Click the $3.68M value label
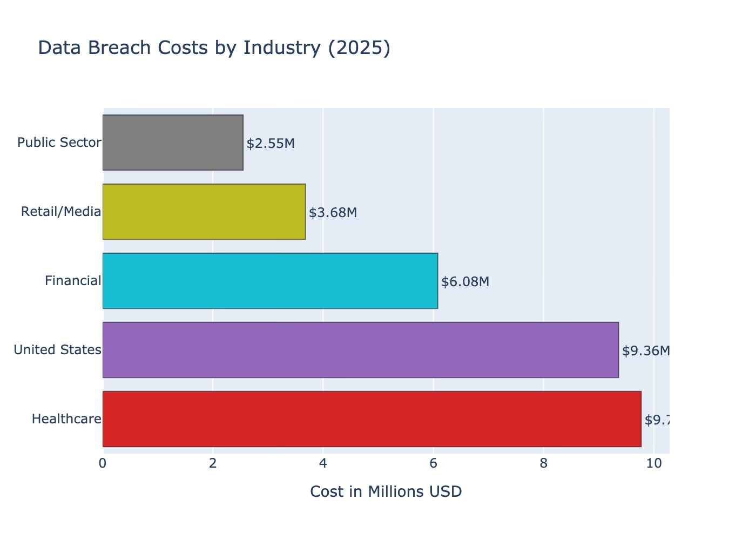This screenshot has width=756, height=540. pyautogui.click(x=333, y=213)
